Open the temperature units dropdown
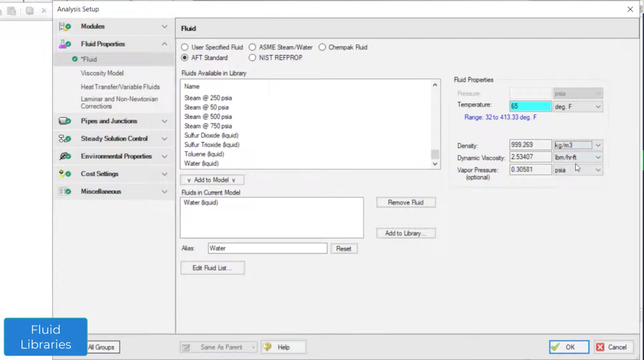The image size is (644, 360). [598, 107]
